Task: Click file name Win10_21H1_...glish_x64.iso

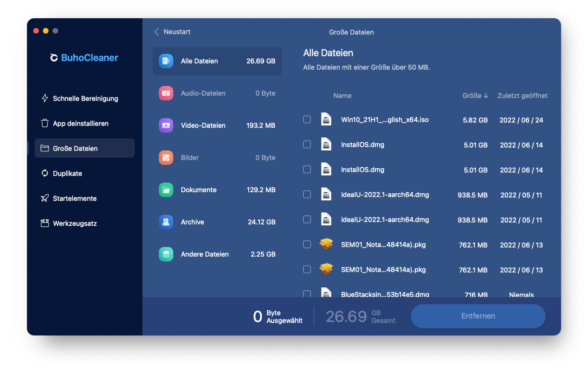Action: [384, 120]
